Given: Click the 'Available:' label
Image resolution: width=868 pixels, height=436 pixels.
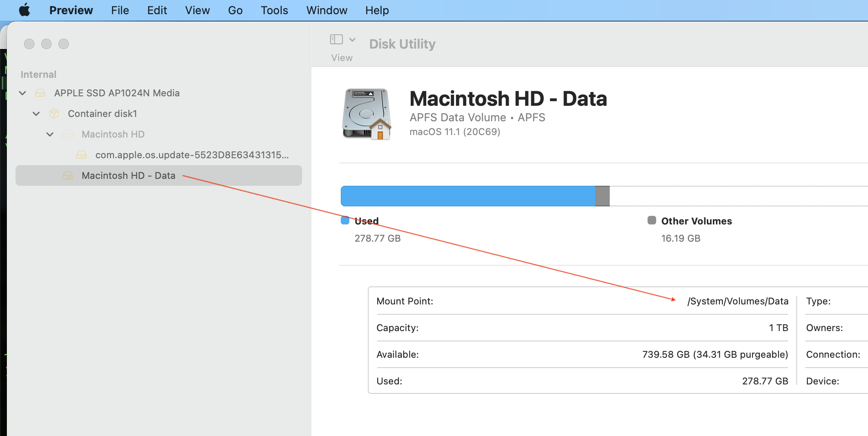Looking at the screenshot, I should [x=397, y=354].
